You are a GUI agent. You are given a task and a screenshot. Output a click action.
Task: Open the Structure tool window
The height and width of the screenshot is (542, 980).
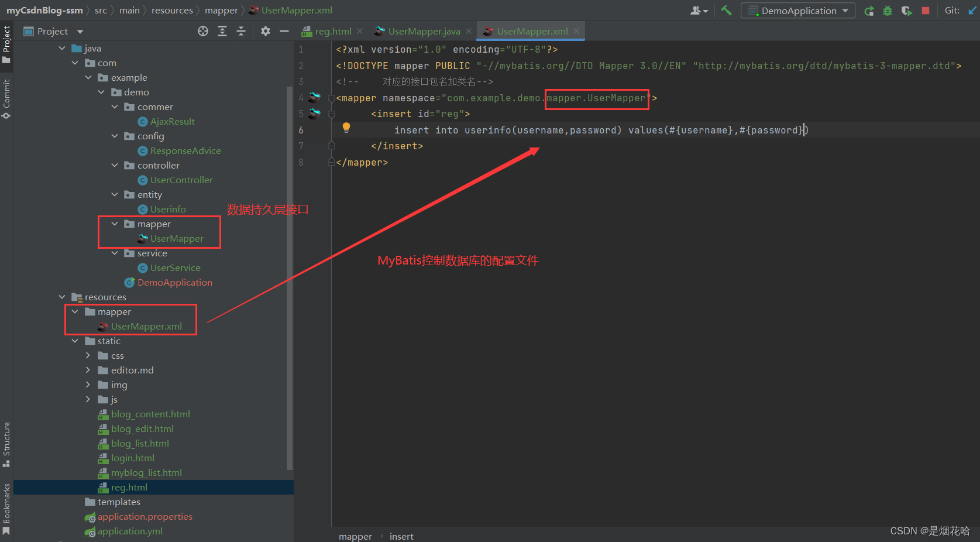[6, 444]
